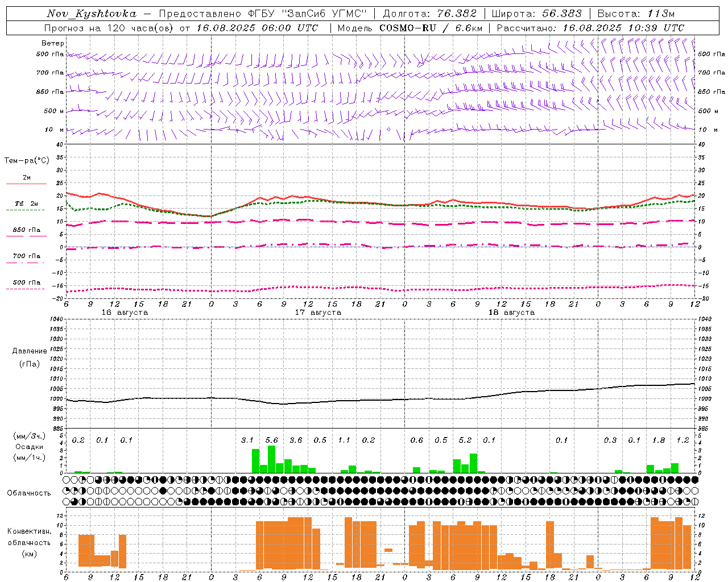Click the Давление panel label

coord(30,351)
